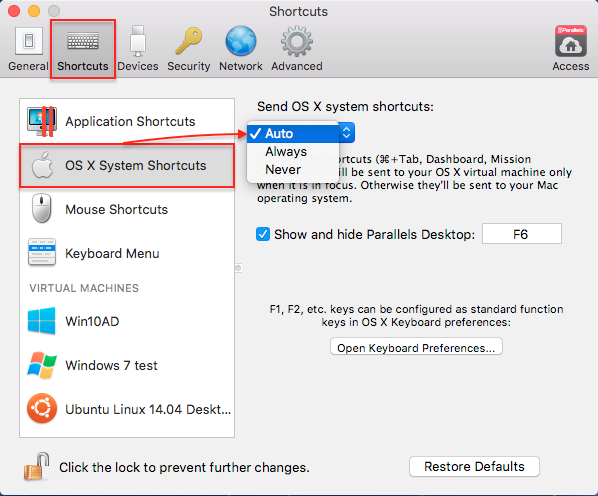
Task: Click the padlock icon to lock settings
Action: (x=36, y=466)
